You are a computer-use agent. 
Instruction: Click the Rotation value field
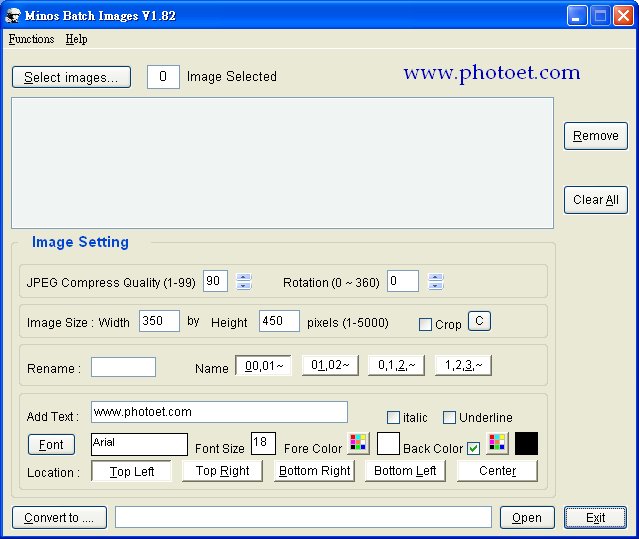coord(403,281)
